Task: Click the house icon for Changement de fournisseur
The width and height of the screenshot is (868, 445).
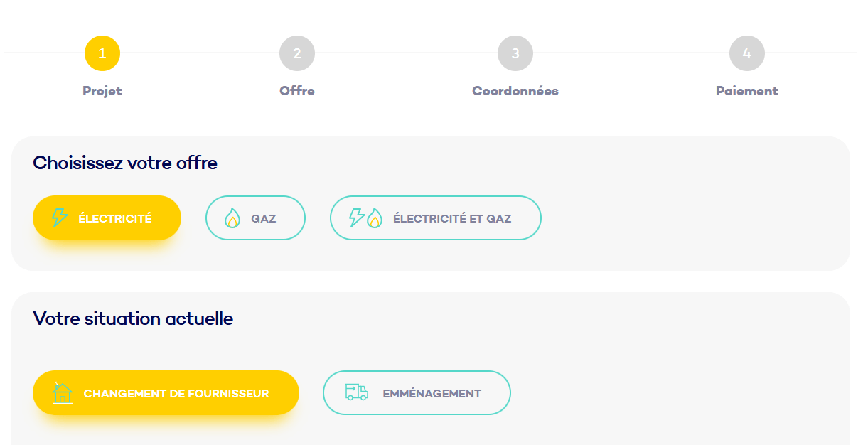Action: point(63,392)
